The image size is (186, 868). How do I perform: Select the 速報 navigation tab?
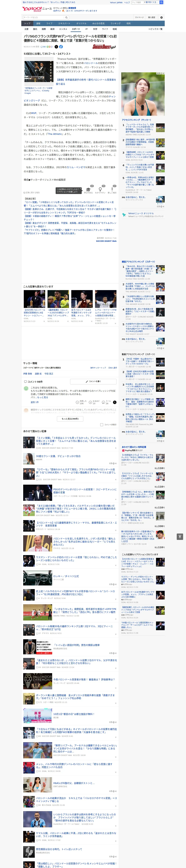pyautogui.click(x=38, y=24)
